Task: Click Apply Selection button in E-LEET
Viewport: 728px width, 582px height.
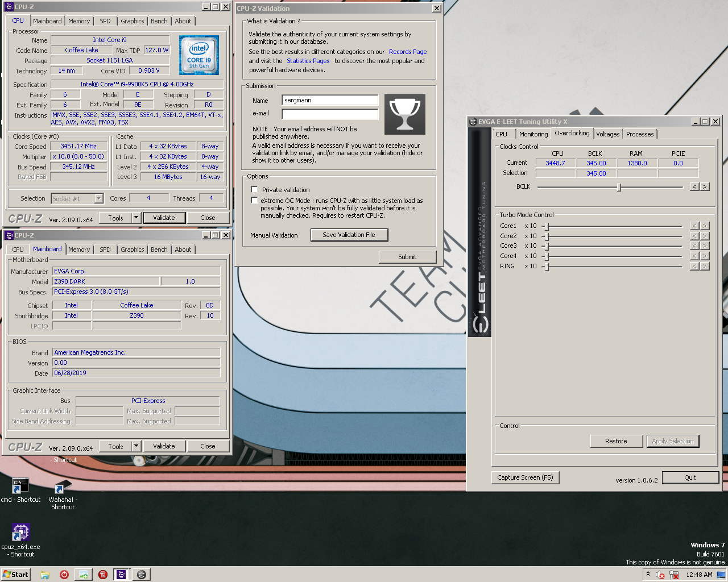Action: [x=673, y=441]
